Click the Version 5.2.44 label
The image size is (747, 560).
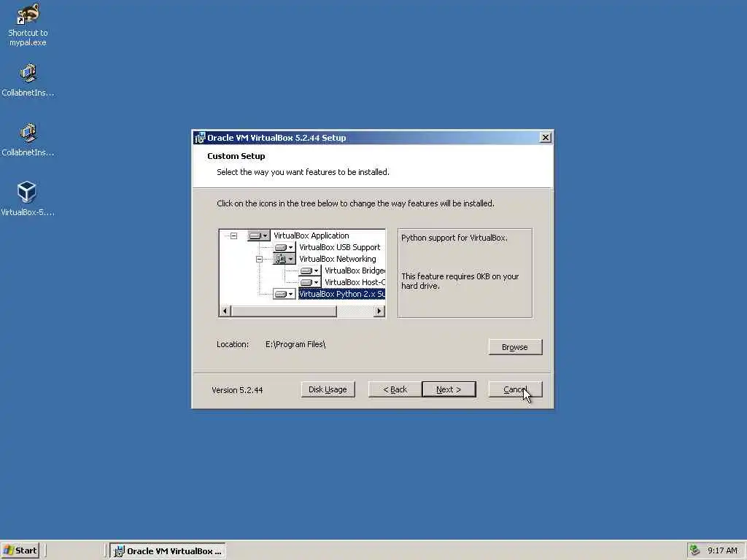(x=237, y=390)
